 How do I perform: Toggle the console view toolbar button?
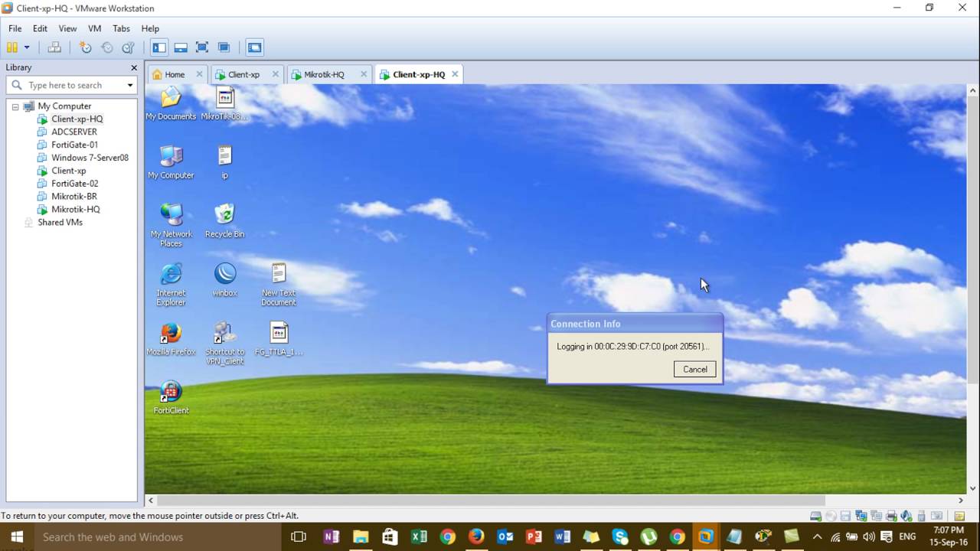point(254,47)
